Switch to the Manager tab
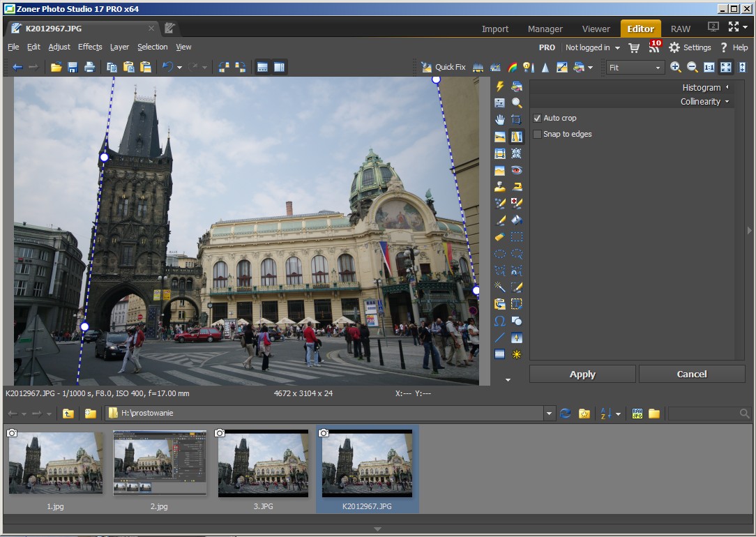756x537 pixels. [x=545, y=29]
